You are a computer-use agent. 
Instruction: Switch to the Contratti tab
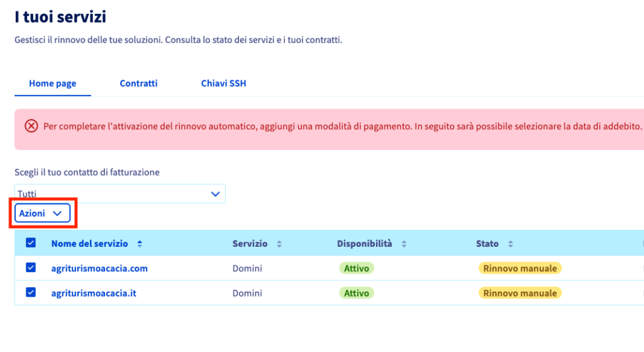(x=138, y=83)
